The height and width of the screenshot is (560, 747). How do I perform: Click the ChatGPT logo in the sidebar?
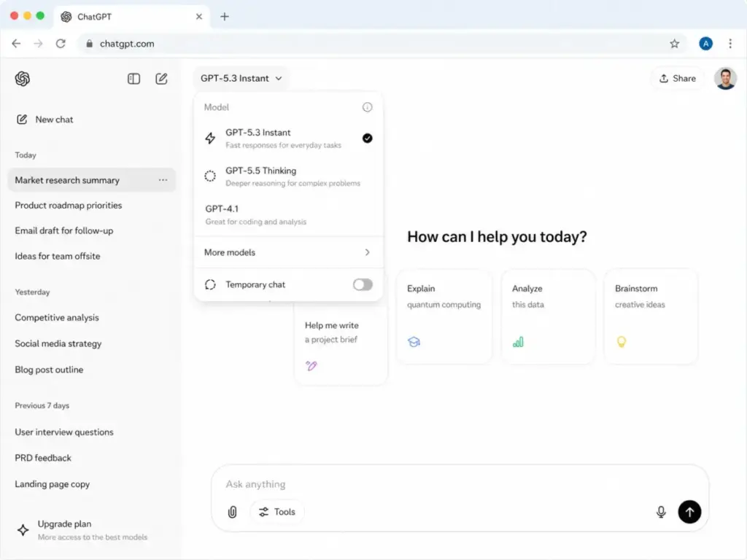23,79
